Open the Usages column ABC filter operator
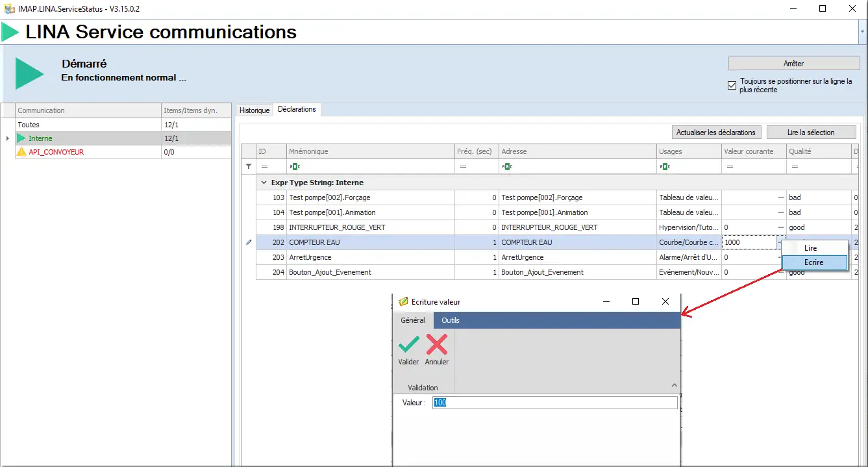Screen dimensions: 868x467 click(x=665, y=167)
